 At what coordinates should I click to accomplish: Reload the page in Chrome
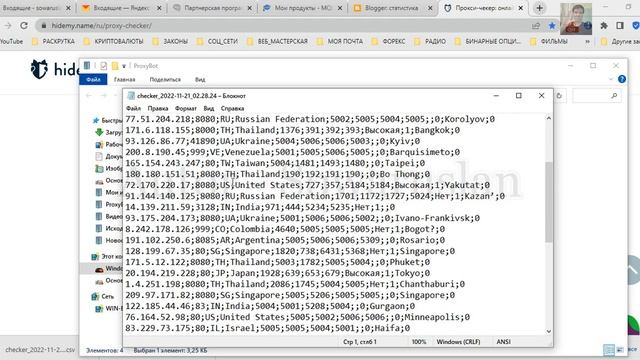(x=24, y=25)
